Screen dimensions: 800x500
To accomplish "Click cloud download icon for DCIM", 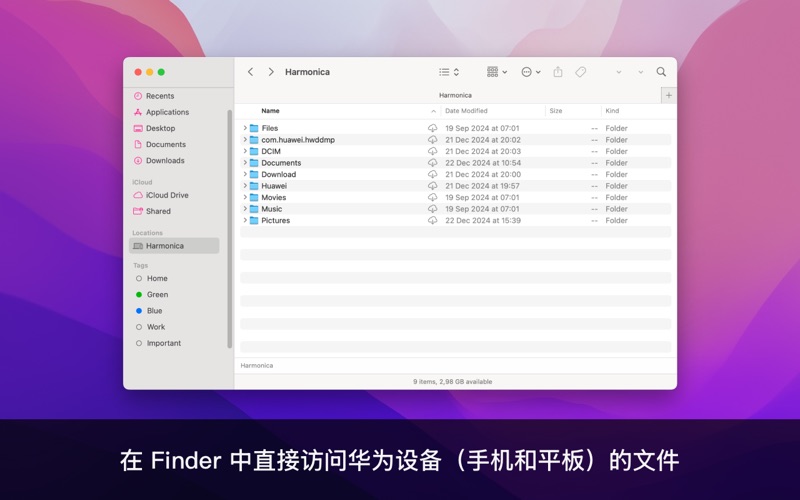I will coord(433,151).
